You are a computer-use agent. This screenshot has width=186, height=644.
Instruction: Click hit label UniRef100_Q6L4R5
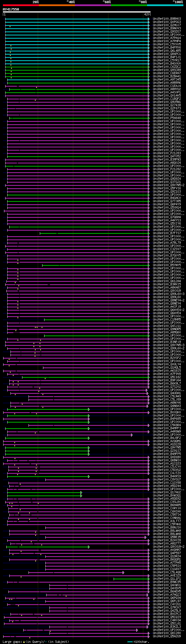[167, 51]
